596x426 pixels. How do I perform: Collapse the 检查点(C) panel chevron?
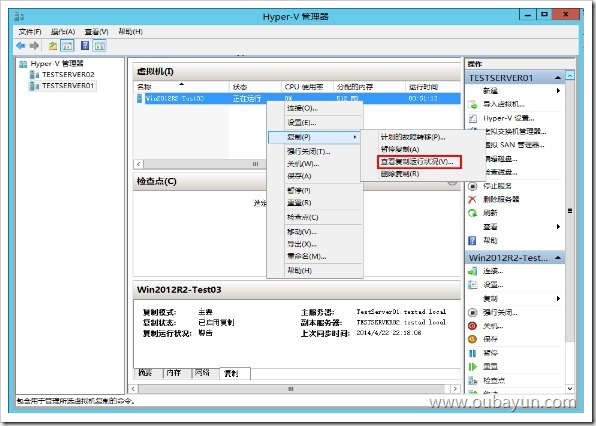pyautogui.click(x=452, y=182)
